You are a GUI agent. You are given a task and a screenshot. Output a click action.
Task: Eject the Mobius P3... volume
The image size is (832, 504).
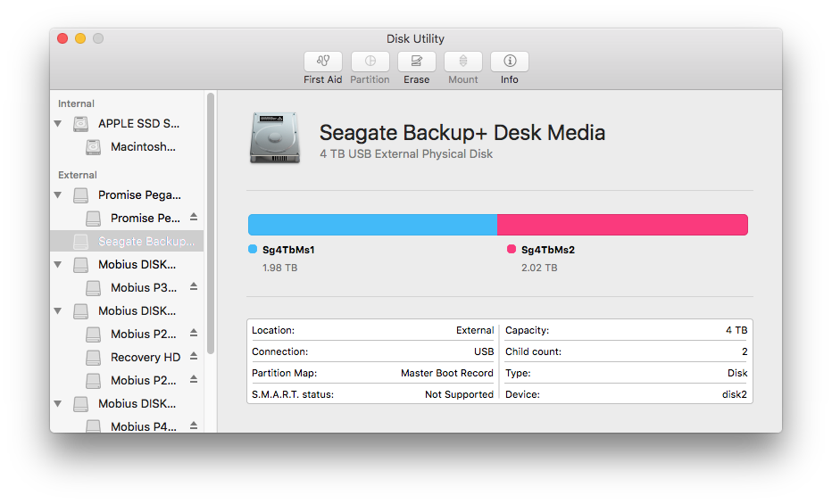[194, 286]
